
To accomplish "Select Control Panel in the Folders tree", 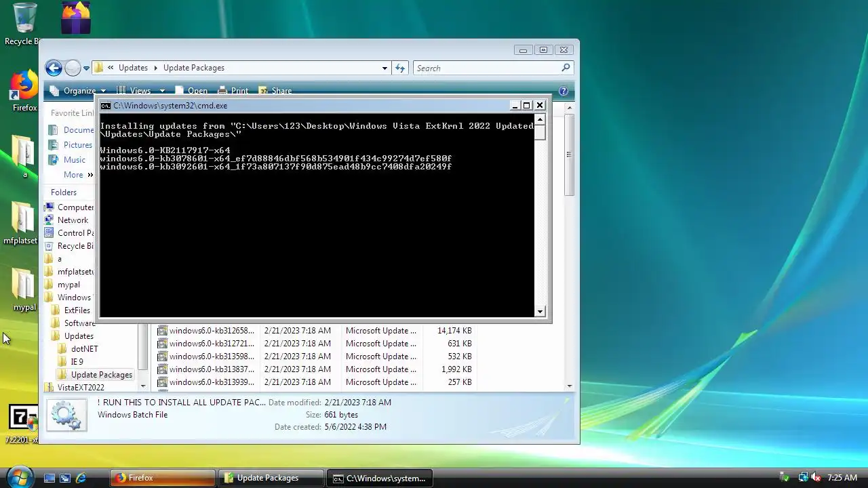I will (68, 233).
